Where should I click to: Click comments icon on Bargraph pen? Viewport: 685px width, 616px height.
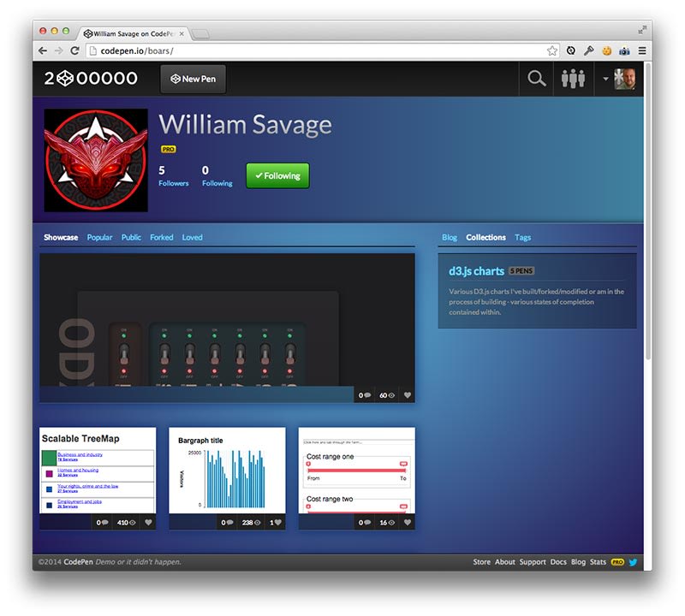pyautogui.click(x=227, y=523)
